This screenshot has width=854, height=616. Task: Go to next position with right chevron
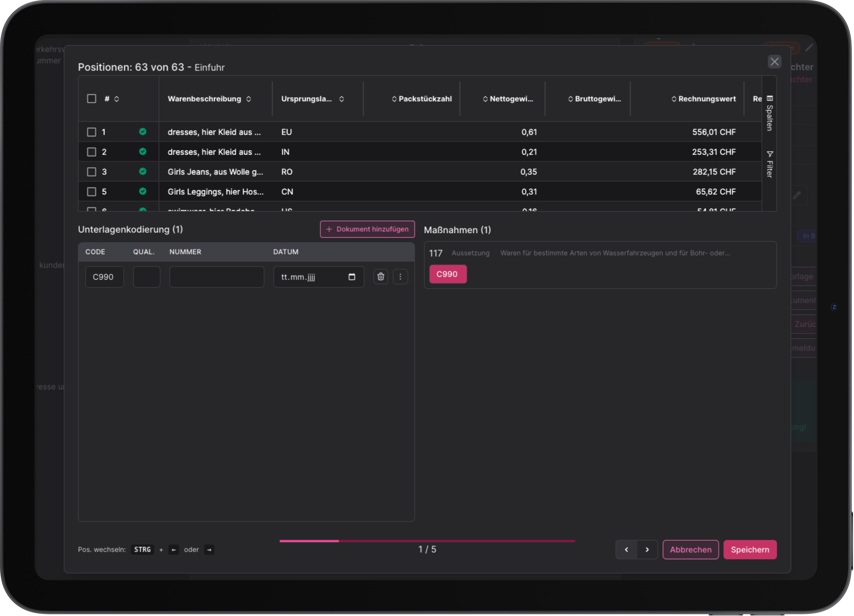(647, 550)
